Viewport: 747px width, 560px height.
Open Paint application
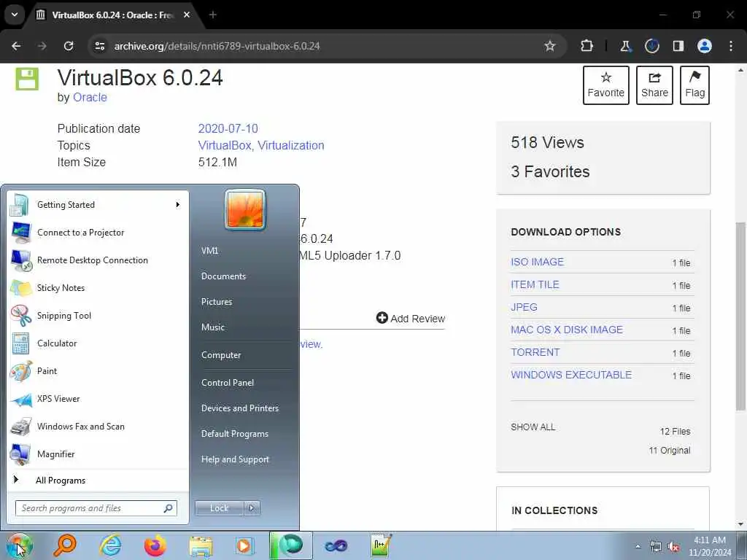98,371
